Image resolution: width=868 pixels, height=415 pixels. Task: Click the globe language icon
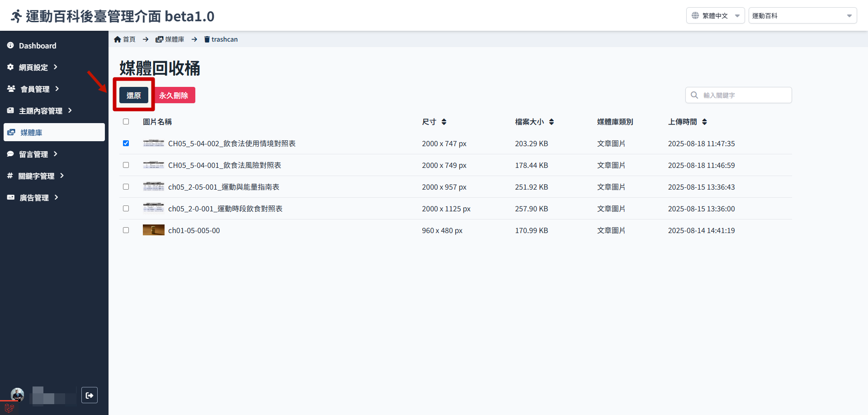pyautogui.click(x=695, y=15)
